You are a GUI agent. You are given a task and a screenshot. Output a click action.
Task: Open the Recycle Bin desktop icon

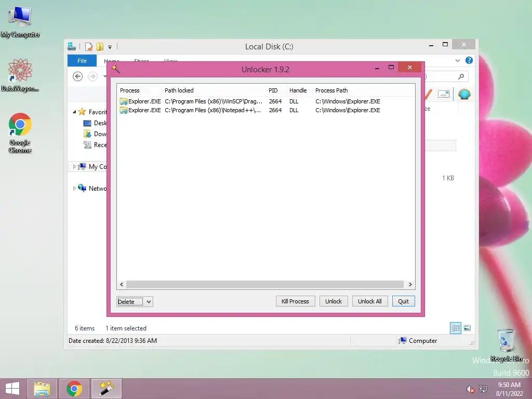click(x=506, y=345)
